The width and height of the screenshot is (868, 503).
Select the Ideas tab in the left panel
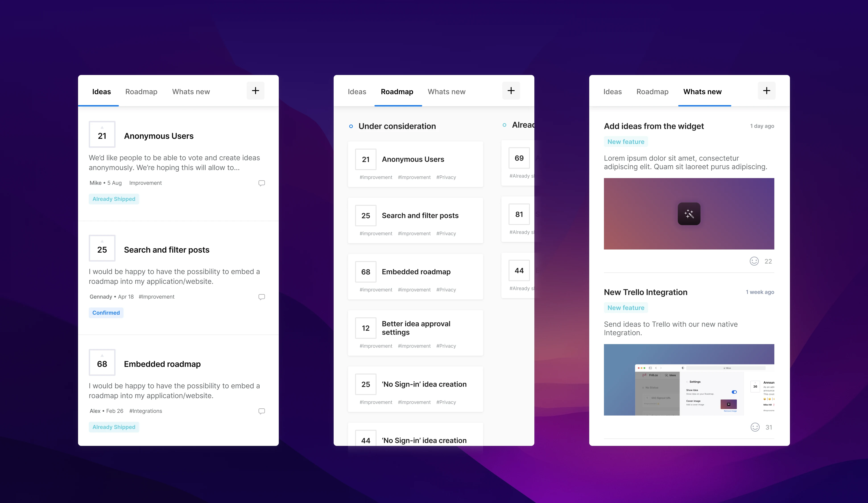[101, 92]
